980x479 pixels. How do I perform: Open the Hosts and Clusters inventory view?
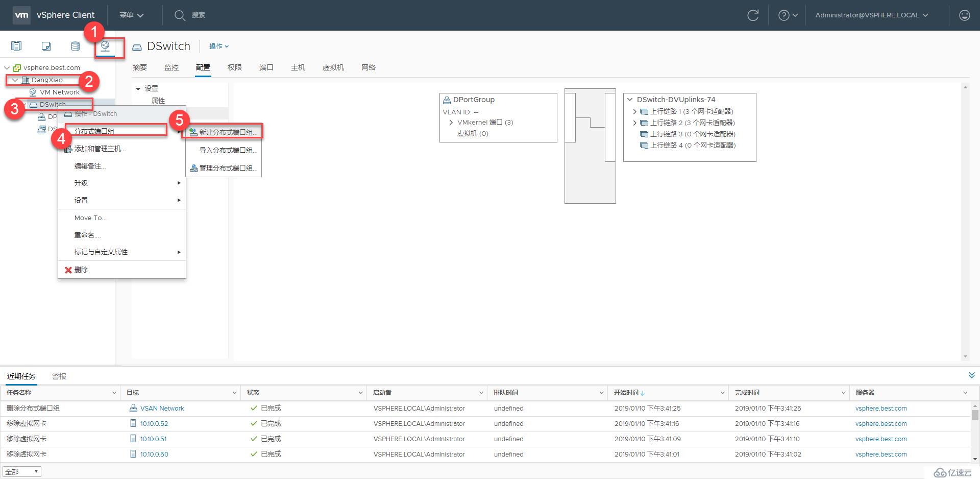16,46
